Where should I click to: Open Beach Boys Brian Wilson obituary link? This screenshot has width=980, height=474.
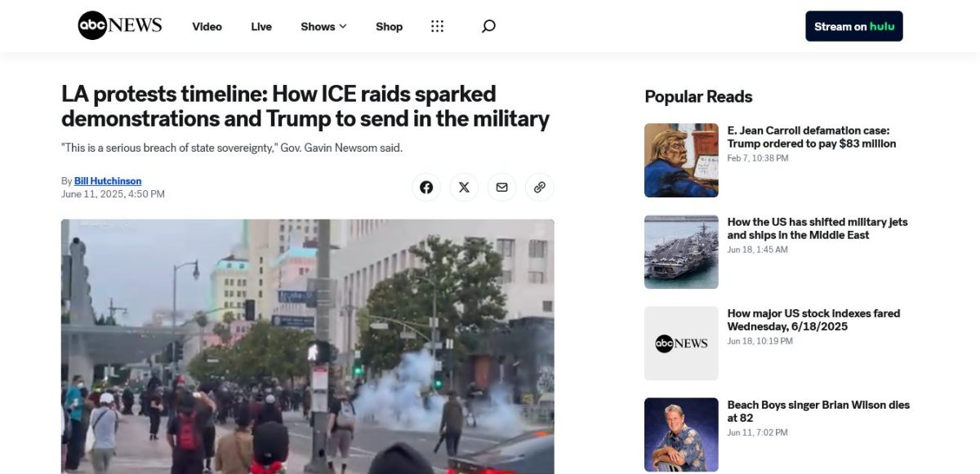(818, 411)
